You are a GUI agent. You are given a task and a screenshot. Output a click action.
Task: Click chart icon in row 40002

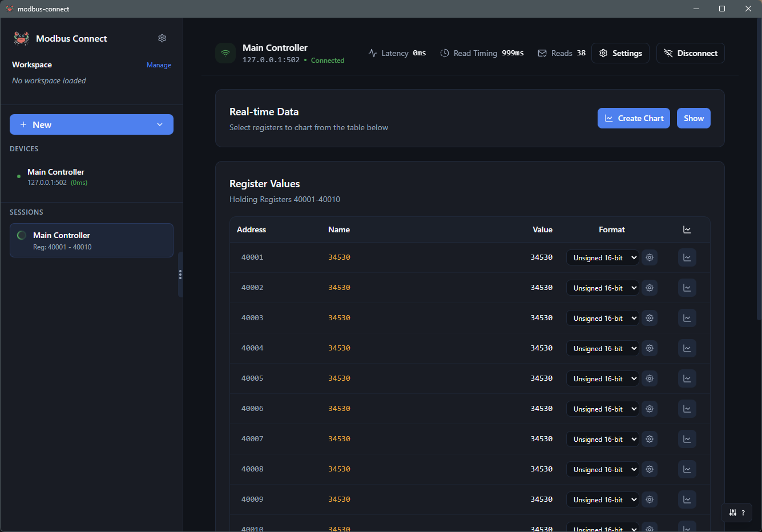coord(687,288)
